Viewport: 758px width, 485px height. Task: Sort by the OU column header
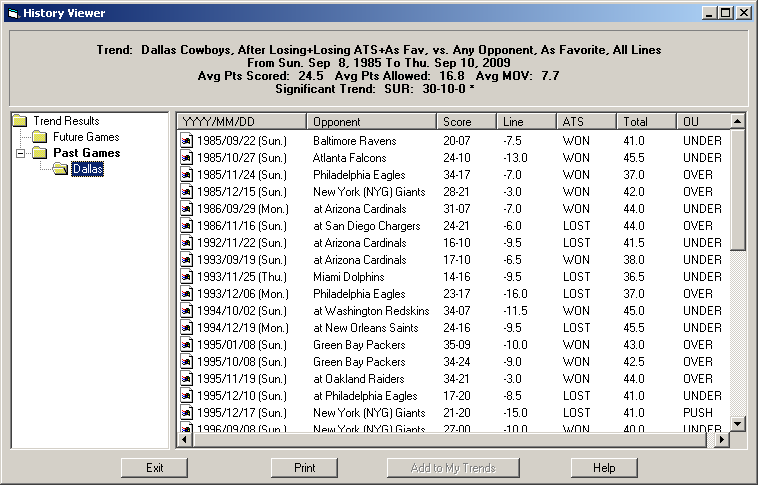(703, 121)
